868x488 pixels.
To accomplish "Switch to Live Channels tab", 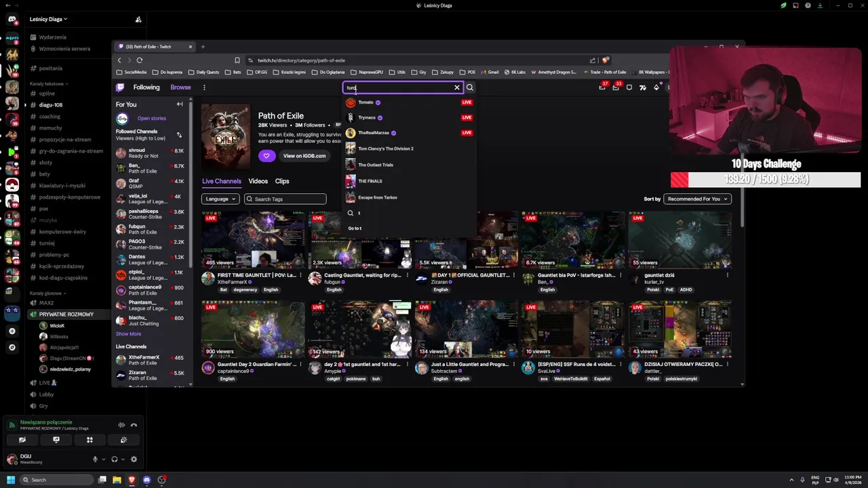I will [221, 182].
